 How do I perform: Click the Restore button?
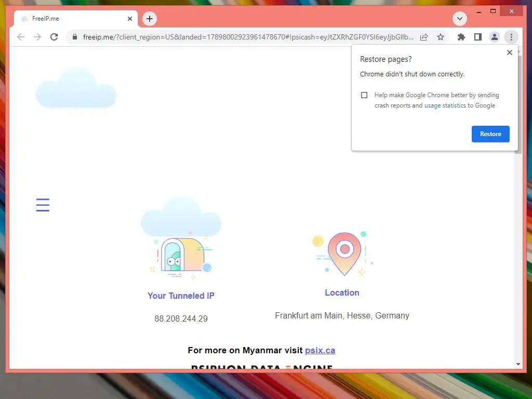pos(490,134)
